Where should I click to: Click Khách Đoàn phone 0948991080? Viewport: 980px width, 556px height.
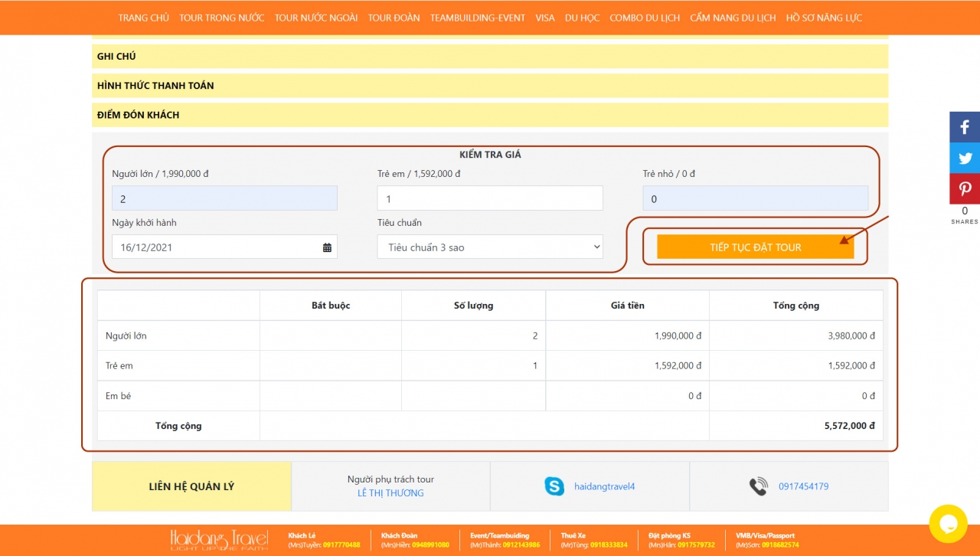click(430, 545)
